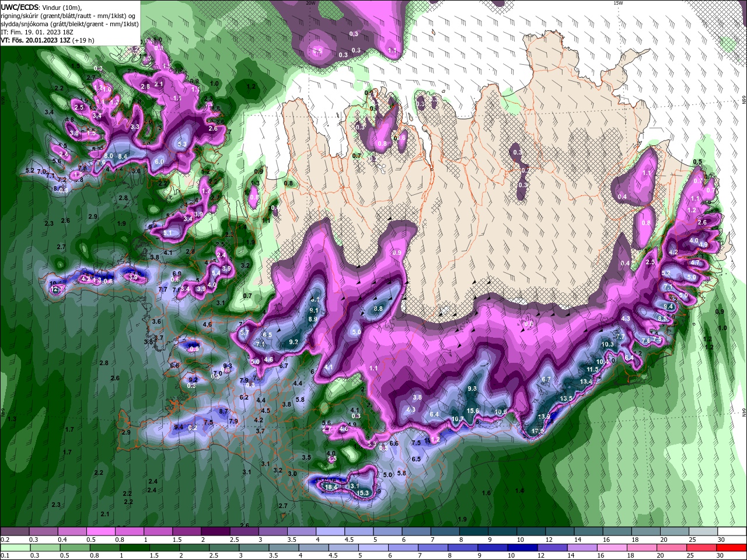
Task: Click the 10.7 precipitation value on map
Action: point(458,419)
